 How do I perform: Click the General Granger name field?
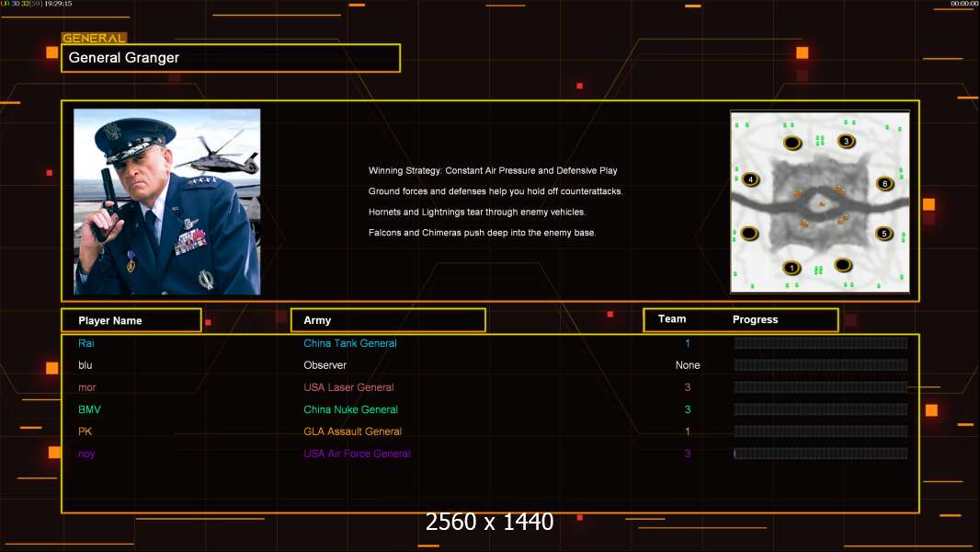pos(231,58)
